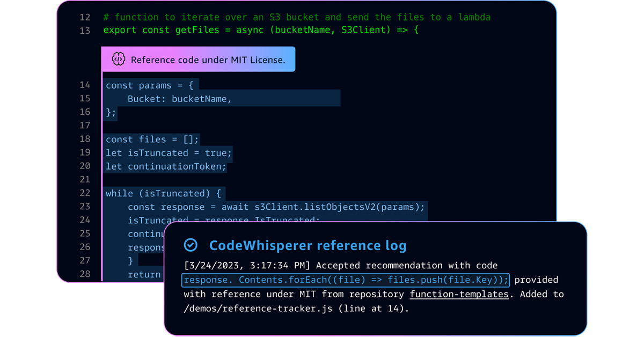644x337 pixels.
Task: Open the function-templates repository link
Action: pos(459,294)
